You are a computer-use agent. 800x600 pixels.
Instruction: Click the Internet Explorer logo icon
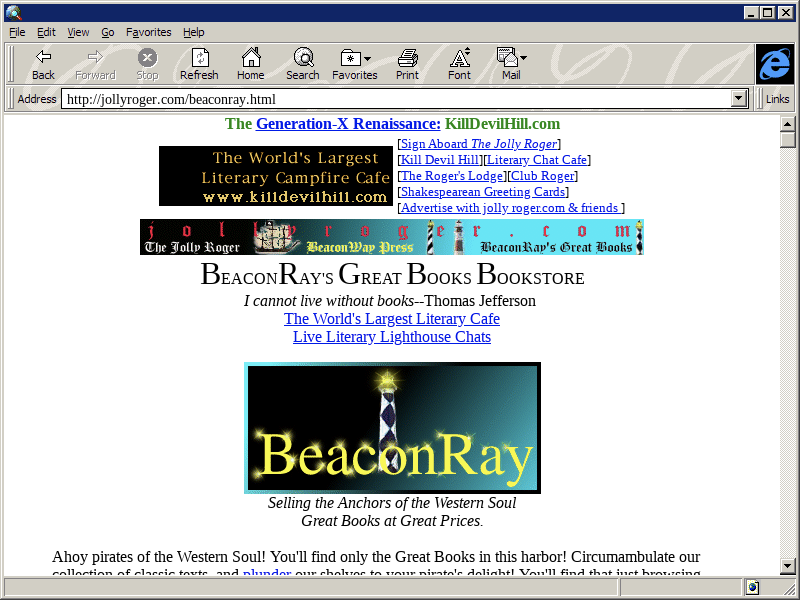pos(774,64)
